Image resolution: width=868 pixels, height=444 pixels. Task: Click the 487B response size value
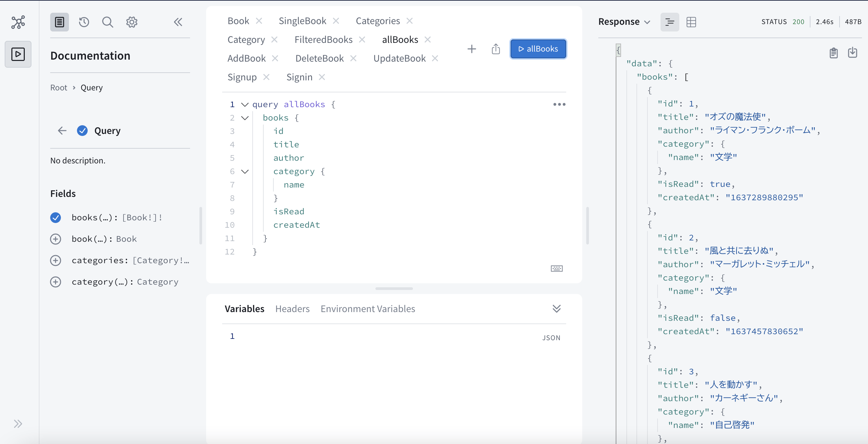pyautogui.click(x=853, y=22)
